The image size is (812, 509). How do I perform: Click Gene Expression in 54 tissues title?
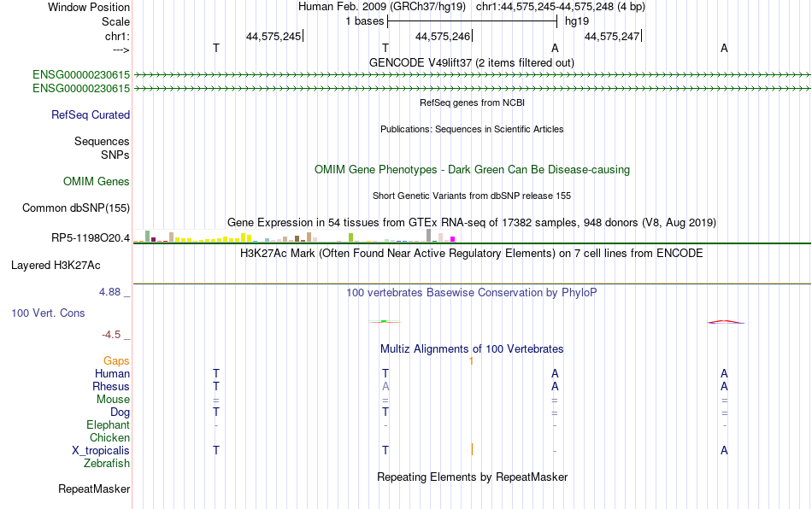[472, 222]
